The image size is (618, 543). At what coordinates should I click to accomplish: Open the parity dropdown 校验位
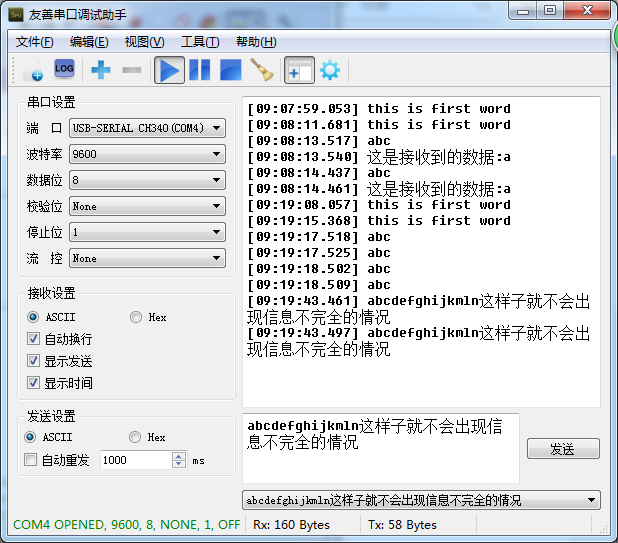(x=147, y=206)
